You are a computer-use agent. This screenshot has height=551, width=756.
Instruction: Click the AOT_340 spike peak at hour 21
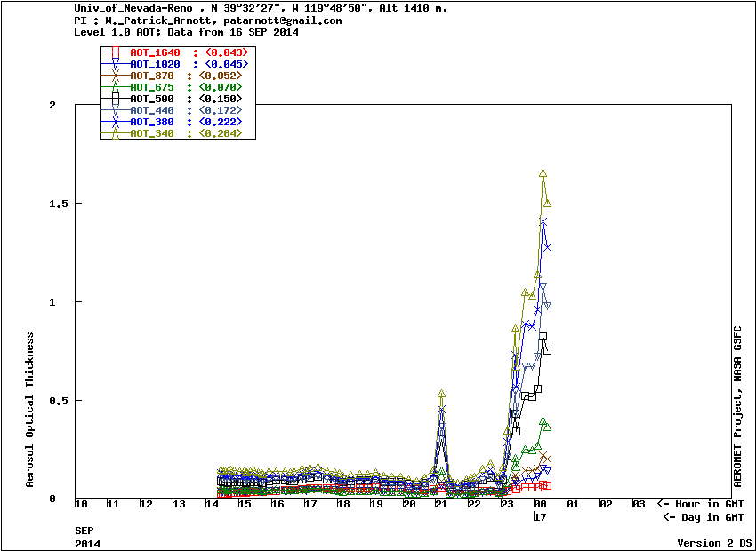click(442, 394)
